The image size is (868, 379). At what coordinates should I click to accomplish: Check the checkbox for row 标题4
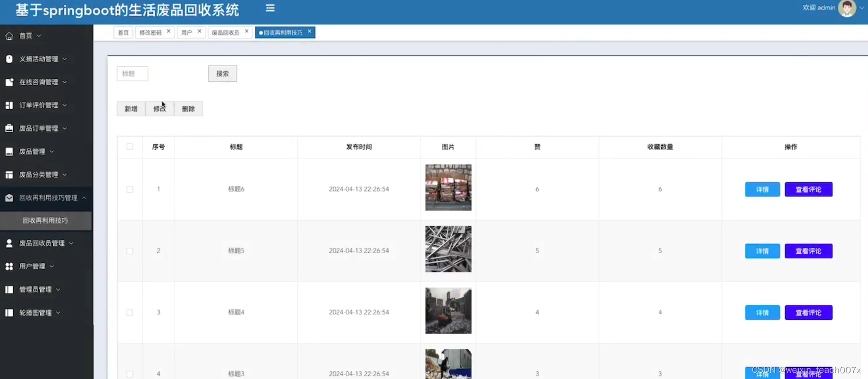pyautogui.click(x=130, y=312)
